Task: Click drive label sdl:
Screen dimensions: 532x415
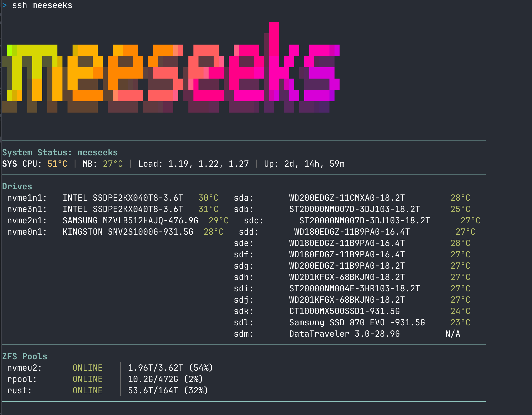Action: [244, 323]
